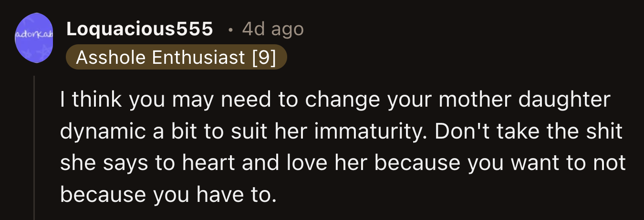Click the last comment line "because you have to."
Screen dimensions: 644x220
[x=168, y=194]
